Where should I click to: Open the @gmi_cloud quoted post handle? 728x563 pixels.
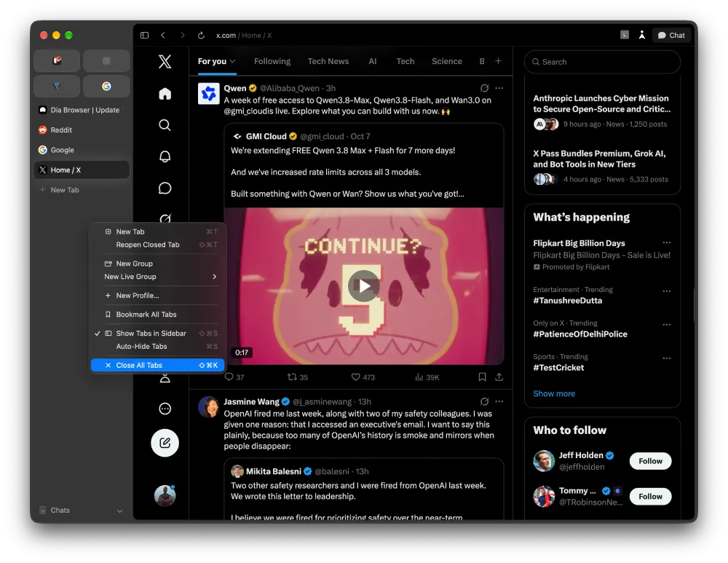click(322, 137)
